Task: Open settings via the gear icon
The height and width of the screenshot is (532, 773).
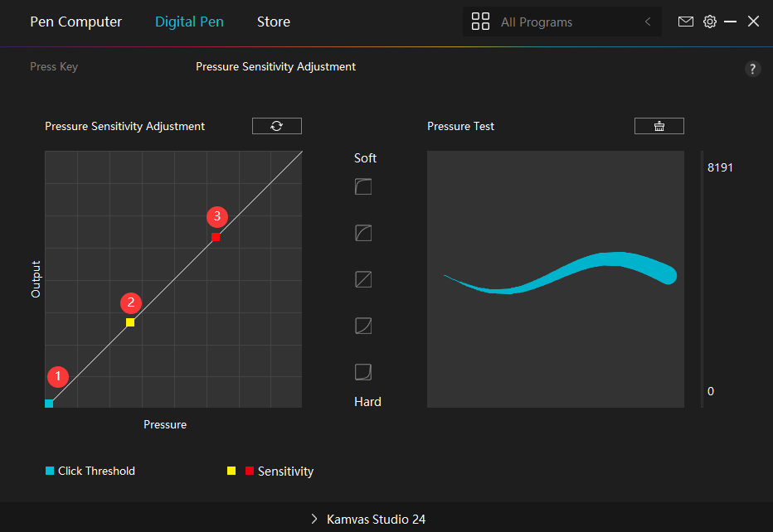Action: tap(710, 22)
